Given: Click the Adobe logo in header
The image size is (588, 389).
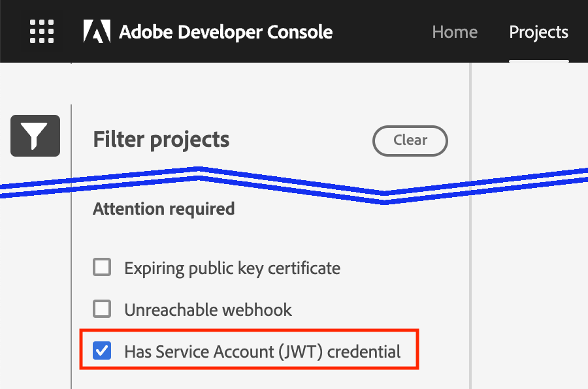Looking at the screenshot, I should (x=97, y=31).
